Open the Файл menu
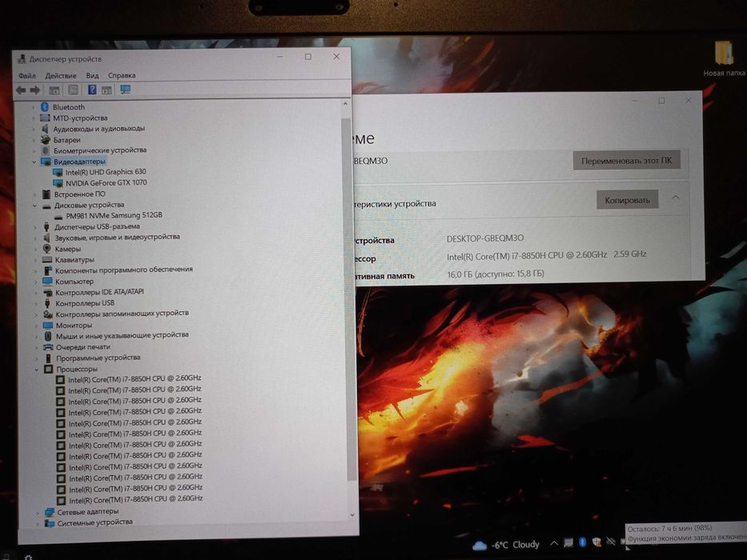 (x=27, y=75)
